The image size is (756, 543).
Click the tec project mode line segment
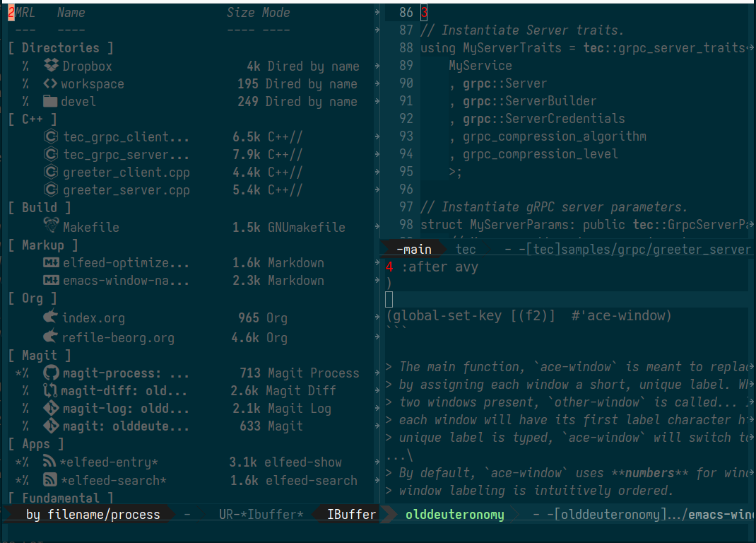(466, 249)
